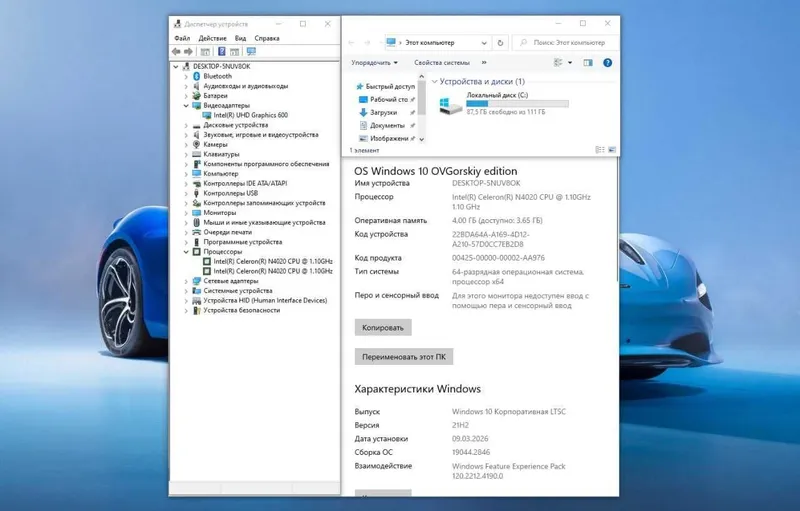The image size is (800, 511).
Task: Click the Мониторы category icon
Action: point(196,213)
